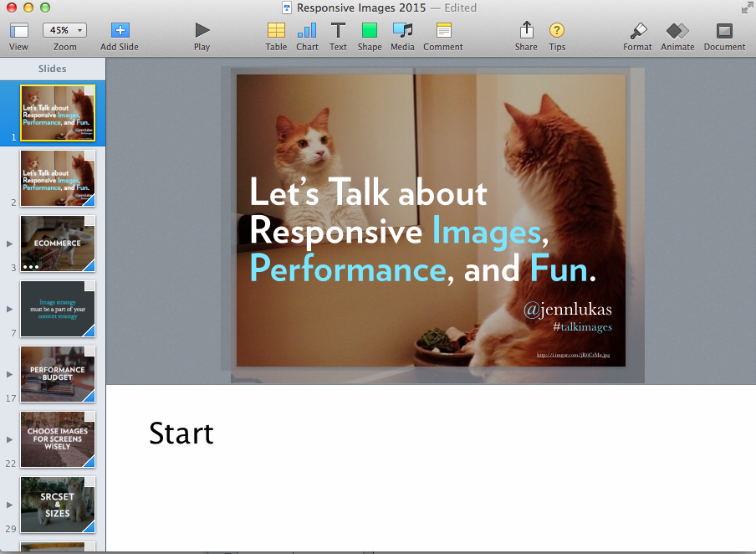The image size is (756, 554).
Task: Insert a Table from the toolbar
Action: 276,31
